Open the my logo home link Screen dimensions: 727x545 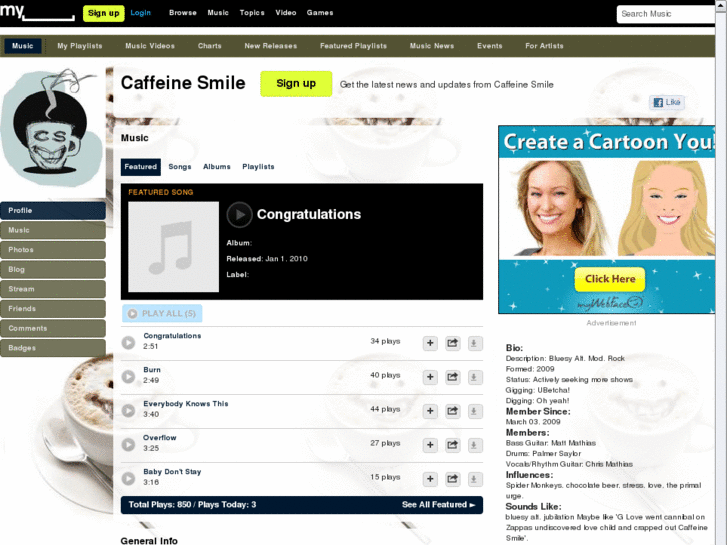pos(37,12)
